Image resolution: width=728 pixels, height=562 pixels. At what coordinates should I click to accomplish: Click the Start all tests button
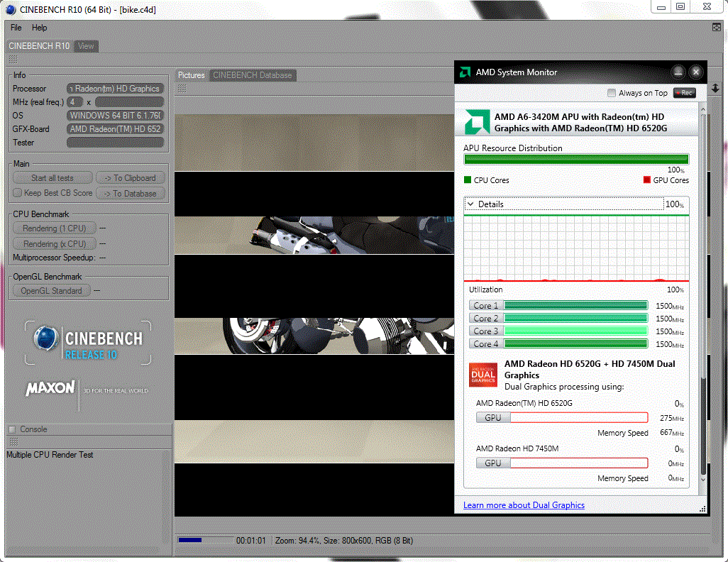coord(53,178)
